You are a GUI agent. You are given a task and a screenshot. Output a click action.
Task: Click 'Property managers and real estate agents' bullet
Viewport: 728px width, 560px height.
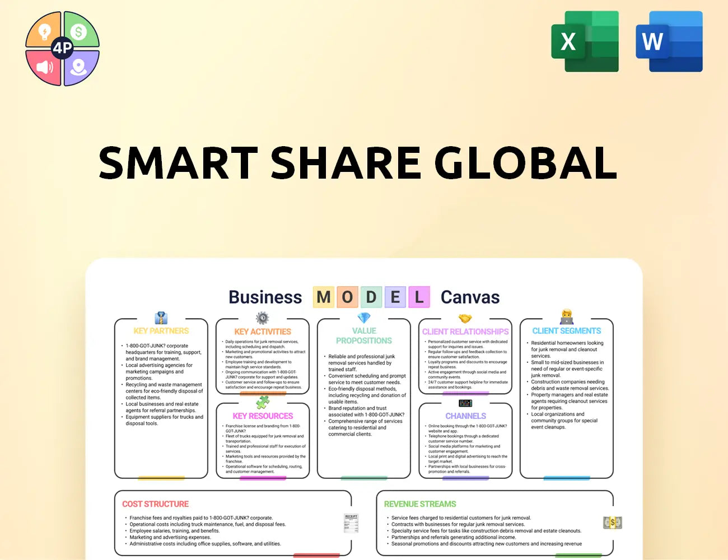point(567,401)
